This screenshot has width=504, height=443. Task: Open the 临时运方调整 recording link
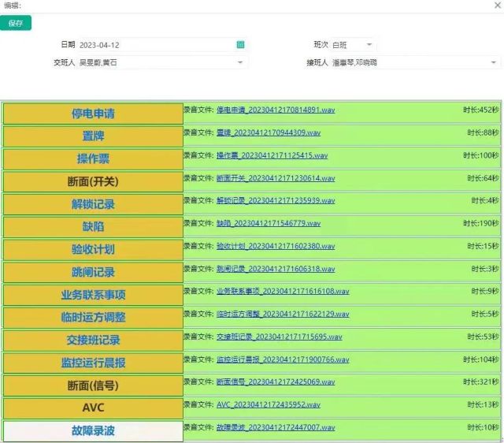[282, 314]
